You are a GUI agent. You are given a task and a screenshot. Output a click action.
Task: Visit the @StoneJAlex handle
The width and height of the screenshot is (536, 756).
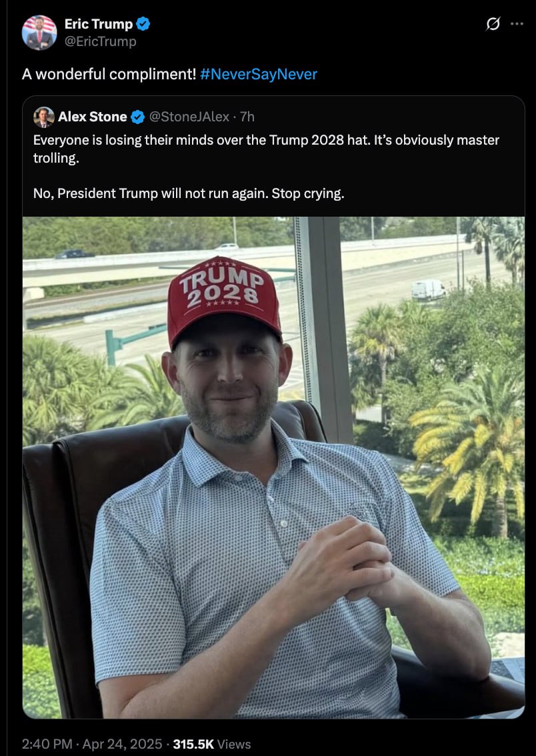(189, 117)
